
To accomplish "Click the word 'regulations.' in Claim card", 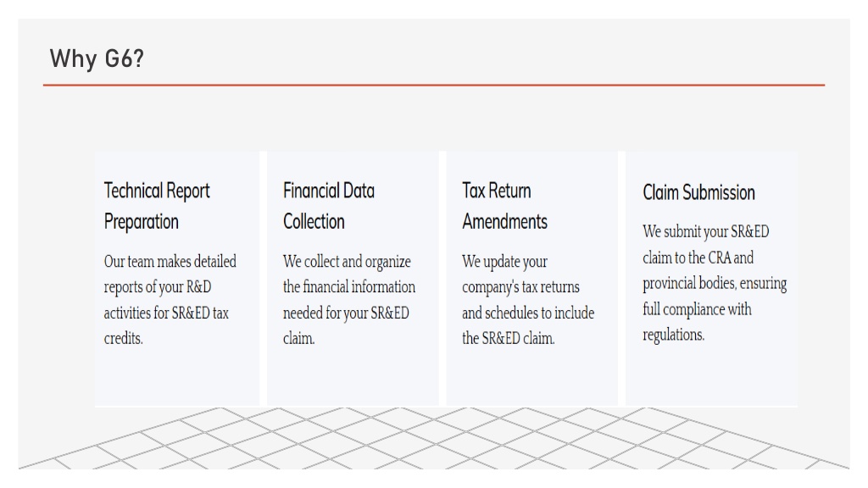I will pos(673,335).
